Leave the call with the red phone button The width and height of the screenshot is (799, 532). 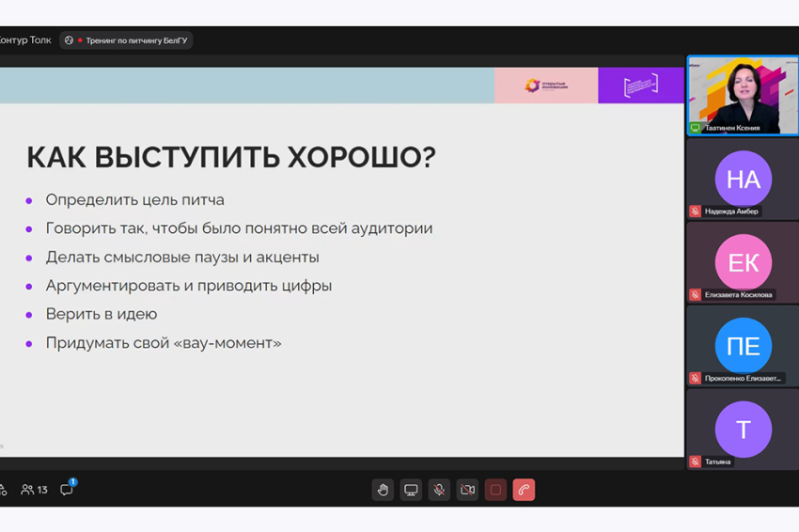tap(525, 490)
